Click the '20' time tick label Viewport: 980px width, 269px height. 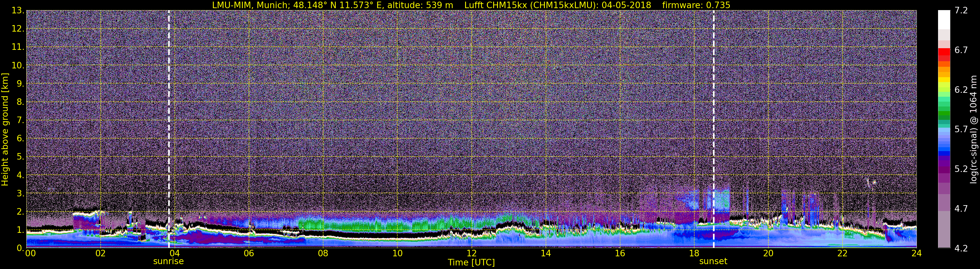tap(768, 253)
